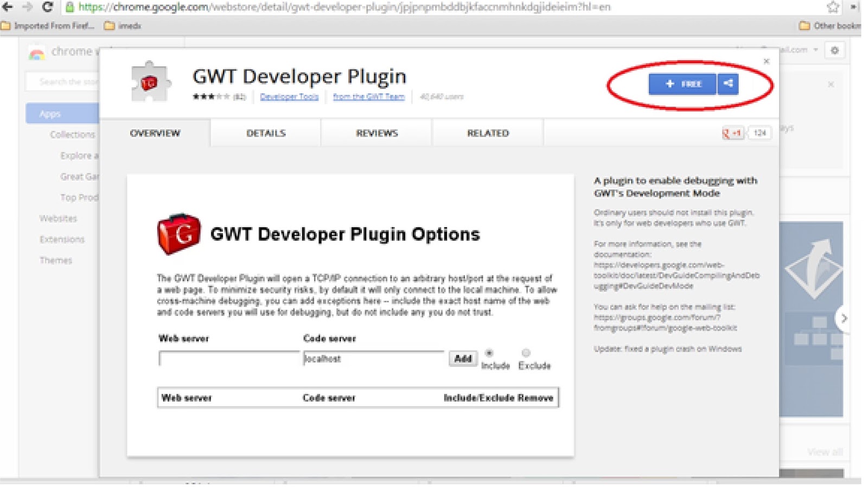Switch to the OVERVIEW tab
This screenshot has width=868, height=491.
click(x=155, y=133)
